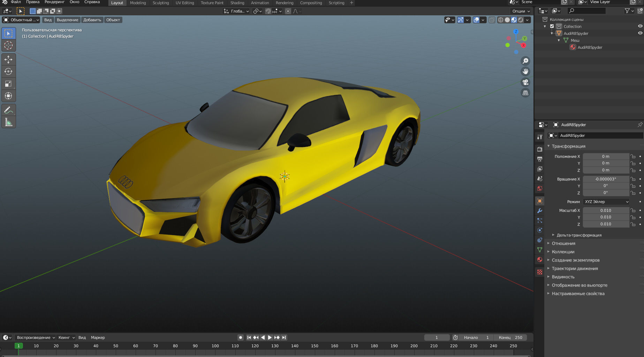The width and height of the screenshot is (644, 357).
Task: Open the Опции dropdown in viewport
Action: pyautogui.click(x=521, y=11)
